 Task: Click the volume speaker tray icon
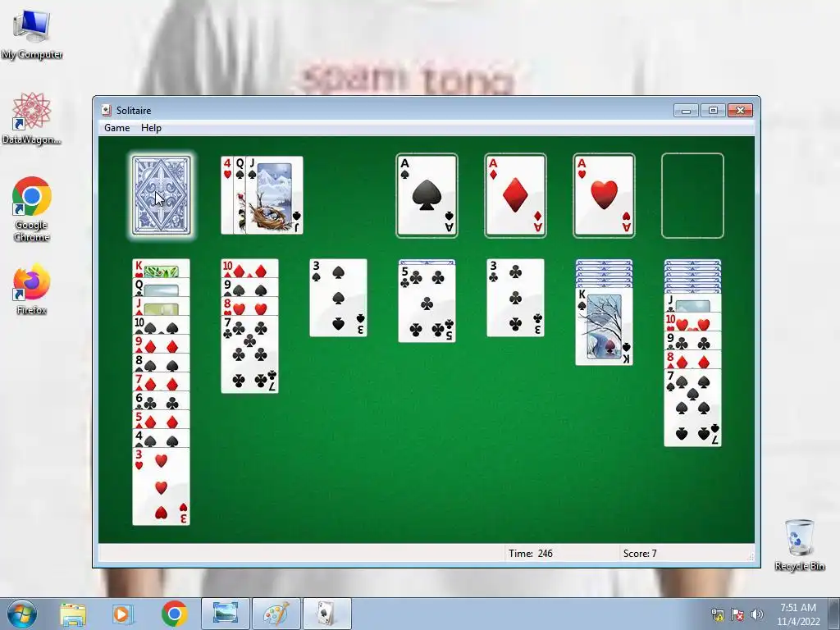757,614
